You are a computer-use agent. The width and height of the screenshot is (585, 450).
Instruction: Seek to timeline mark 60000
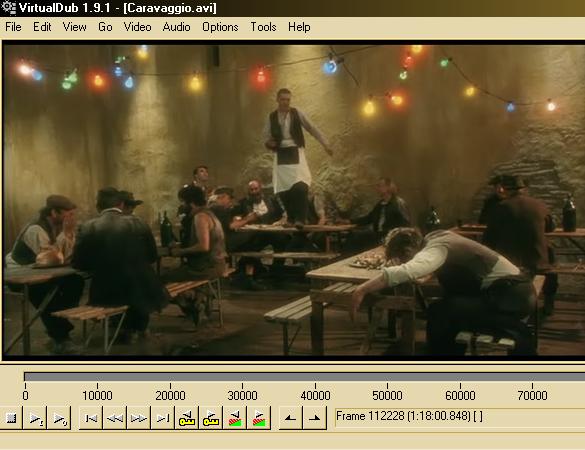[460, 395]
